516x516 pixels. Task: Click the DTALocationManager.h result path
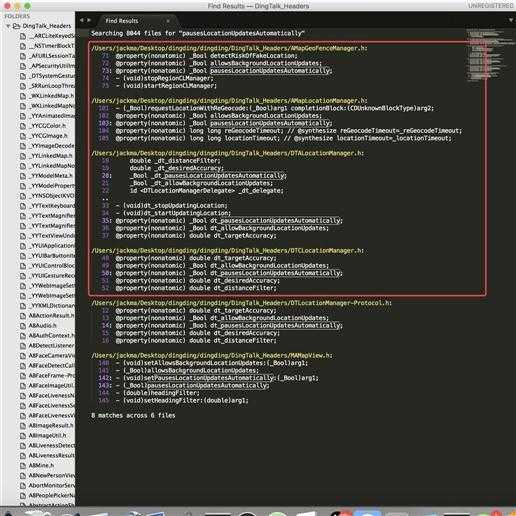tap(227, 153)
